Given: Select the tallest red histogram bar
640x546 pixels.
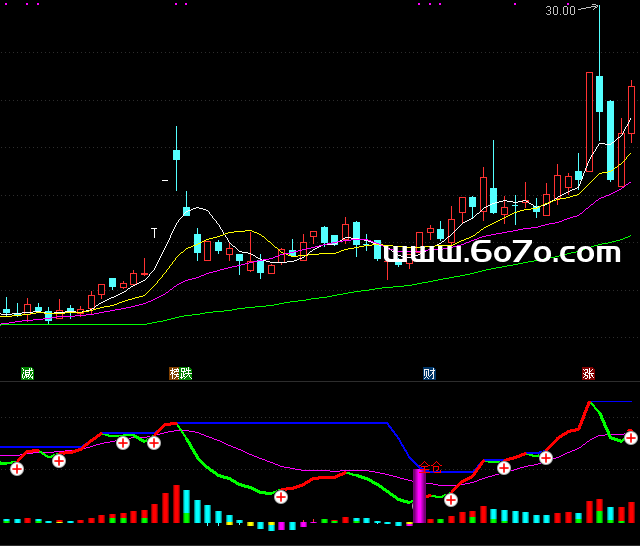Looking at the screenshot, I should [x=177, y=504].
